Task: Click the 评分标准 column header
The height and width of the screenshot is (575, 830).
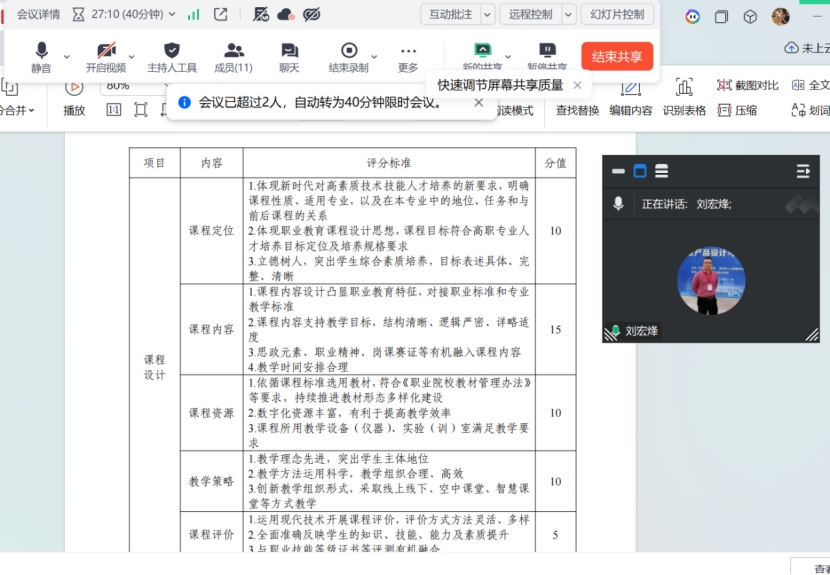Action: tap(389, 163)
